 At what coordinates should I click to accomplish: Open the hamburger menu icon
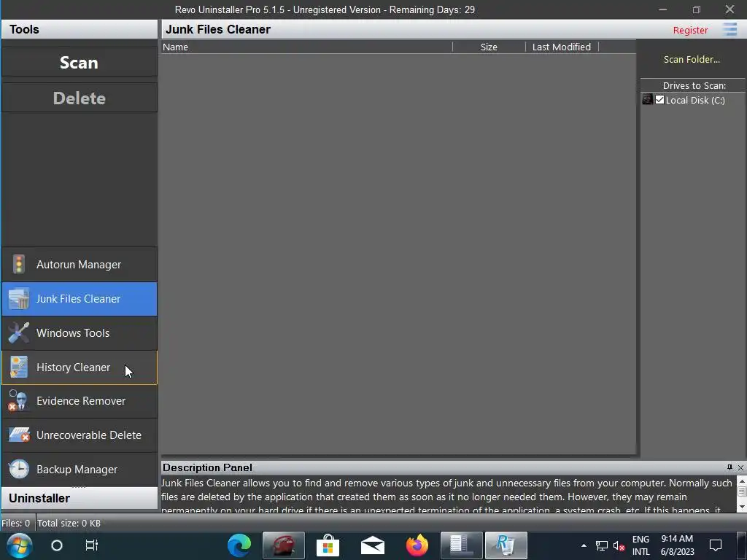point(729,29)
